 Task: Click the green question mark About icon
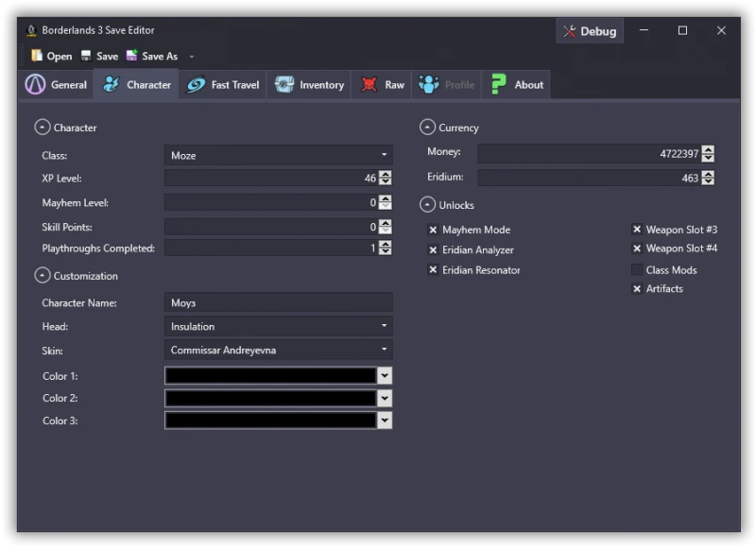point(498,84)
